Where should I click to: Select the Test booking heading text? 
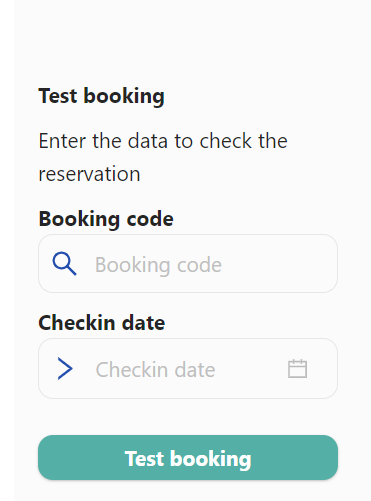point(101,96)
